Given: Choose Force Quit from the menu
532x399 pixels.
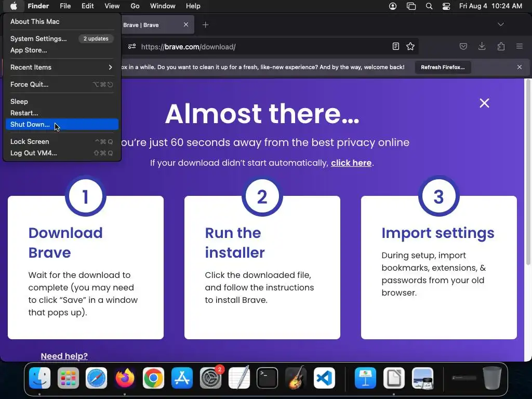Looking at the screenshot, I should pos(62,85).
